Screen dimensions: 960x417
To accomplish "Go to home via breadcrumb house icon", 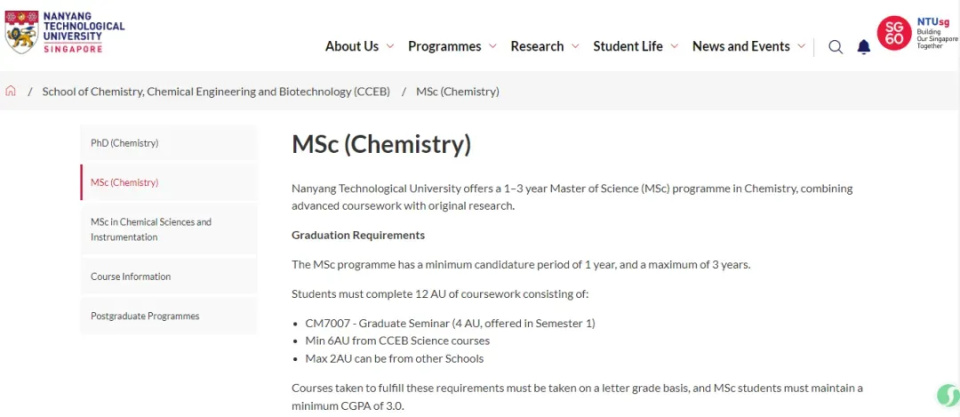I will (11, 91).
